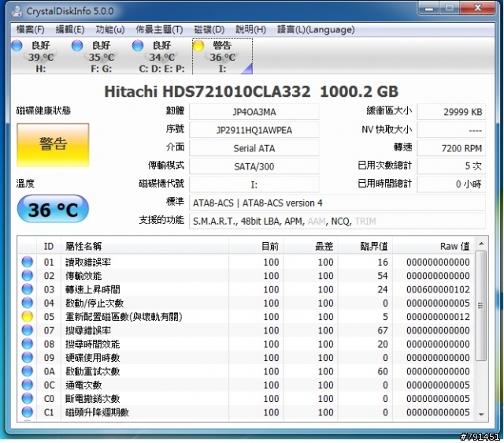Screen dimensions: 504x443
Task: Close the CrystalDiskInfo window
Action: 477,8
